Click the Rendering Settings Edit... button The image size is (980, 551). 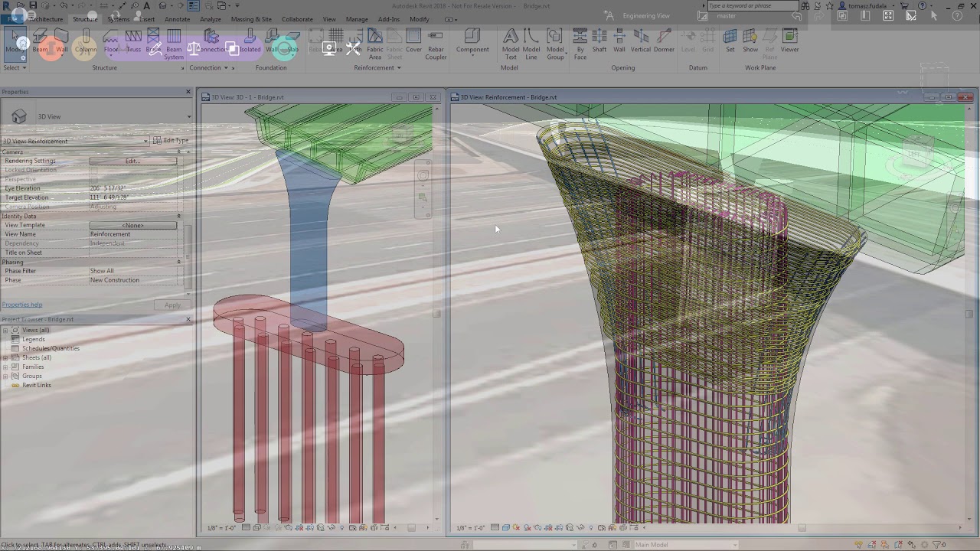tap(132, 161)
